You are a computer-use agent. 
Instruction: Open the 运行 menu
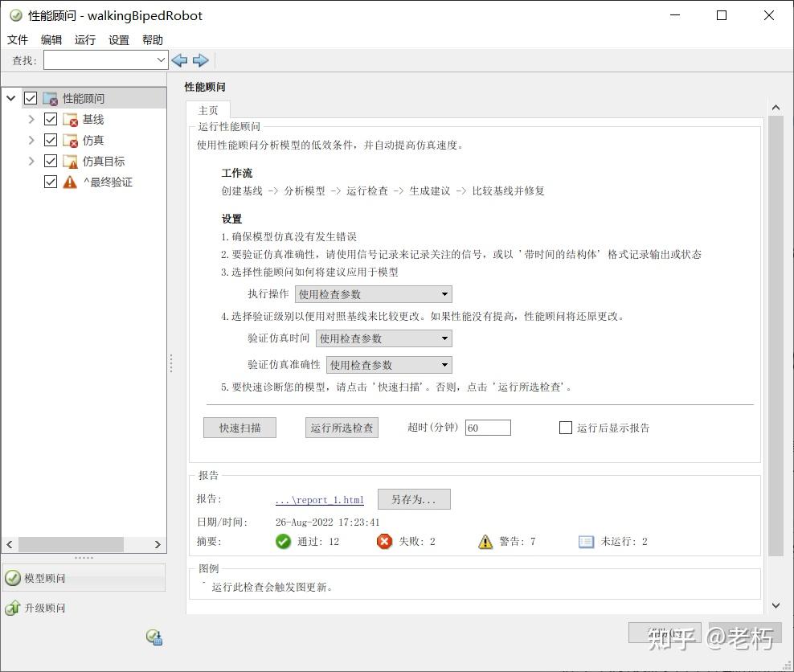(x=85, y=39)
